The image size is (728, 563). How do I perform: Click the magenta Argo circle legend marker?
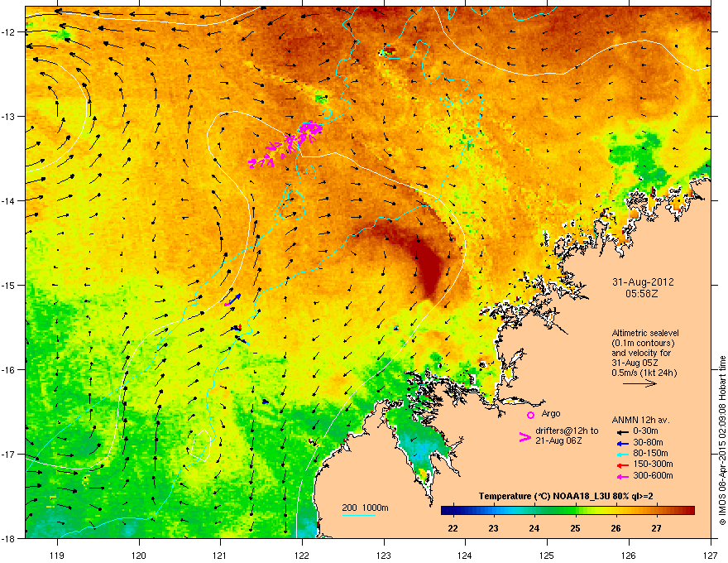coord(530,415)
